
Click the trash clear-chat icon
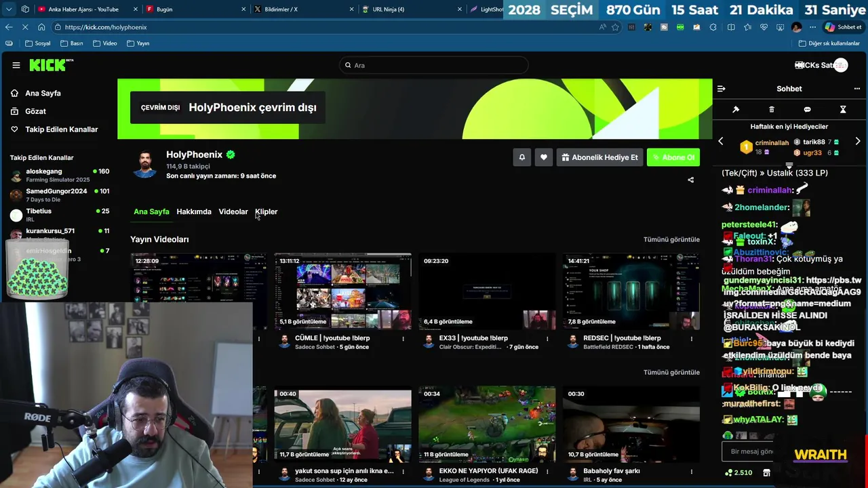(772, 109)
